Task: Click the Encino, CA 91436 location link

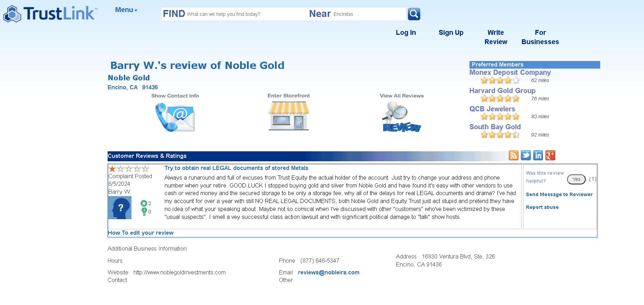Action: coord(133,88)
